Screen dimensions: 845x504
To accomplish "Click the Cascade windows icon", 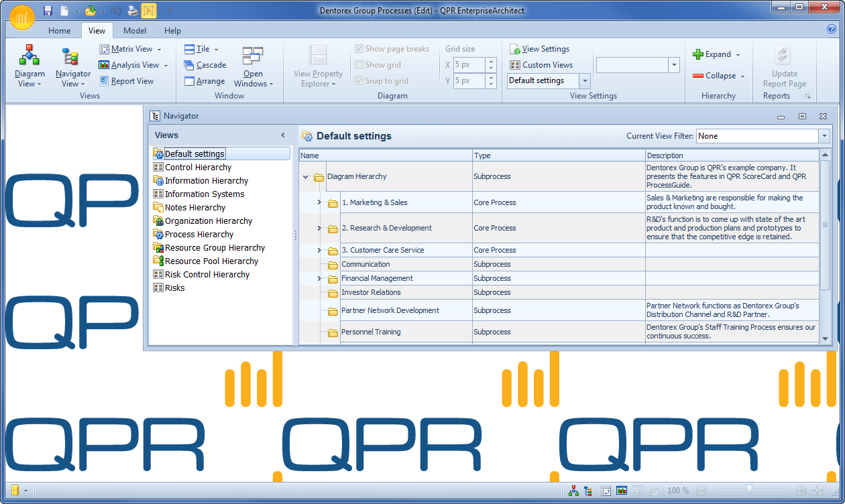I will 205,65.
